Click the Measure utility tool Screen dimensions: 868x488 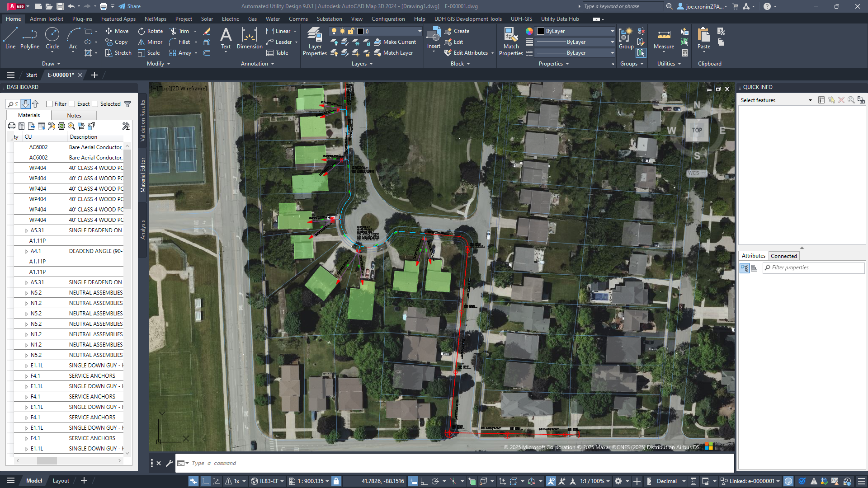(x=664, y=38)
